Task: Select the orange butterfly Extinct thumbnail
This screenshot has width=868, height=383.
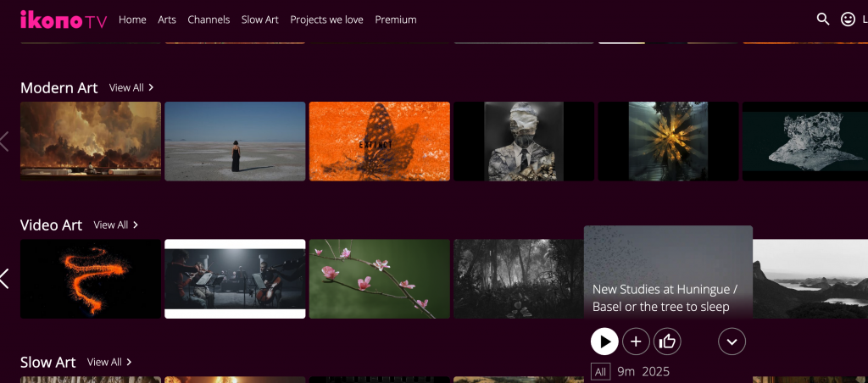Action: point(379,141)
